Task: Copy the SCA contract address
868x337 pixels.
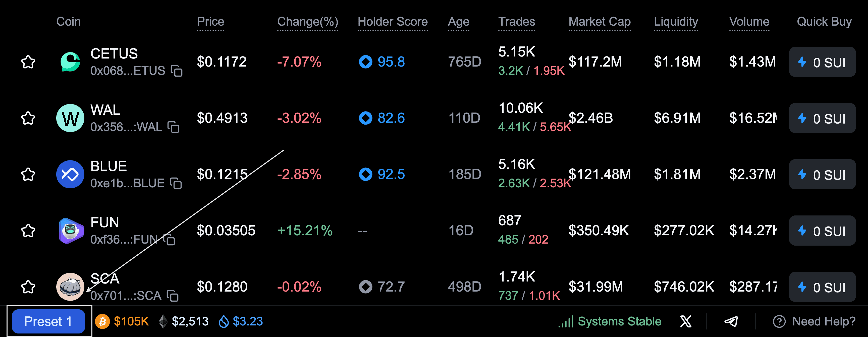Action: pos(173,296)
